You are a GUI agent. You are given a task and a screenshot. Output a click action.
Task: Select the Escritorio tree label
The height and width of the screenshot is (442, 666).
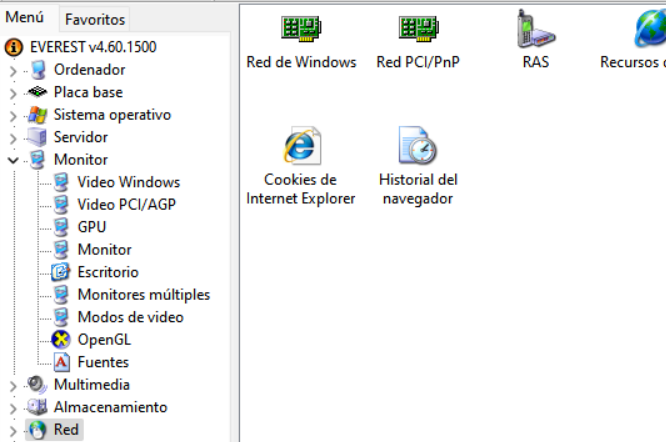click(108, 272)
